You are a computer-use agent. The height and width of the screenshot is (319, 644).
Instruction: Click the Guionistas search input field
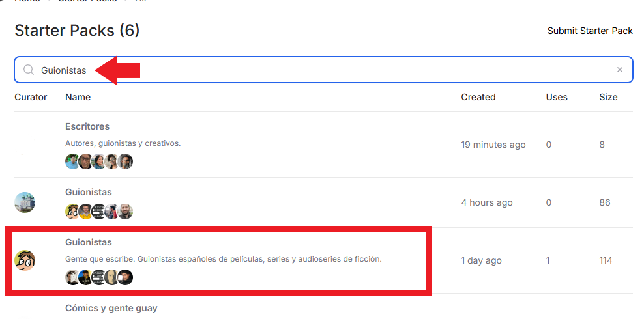pyautogui.click(x=324, y=70)
